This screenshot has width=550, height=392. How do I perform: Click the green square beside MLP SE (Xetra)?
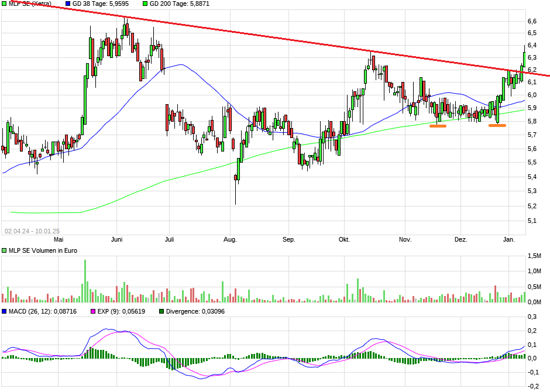(x=4, y=3)
